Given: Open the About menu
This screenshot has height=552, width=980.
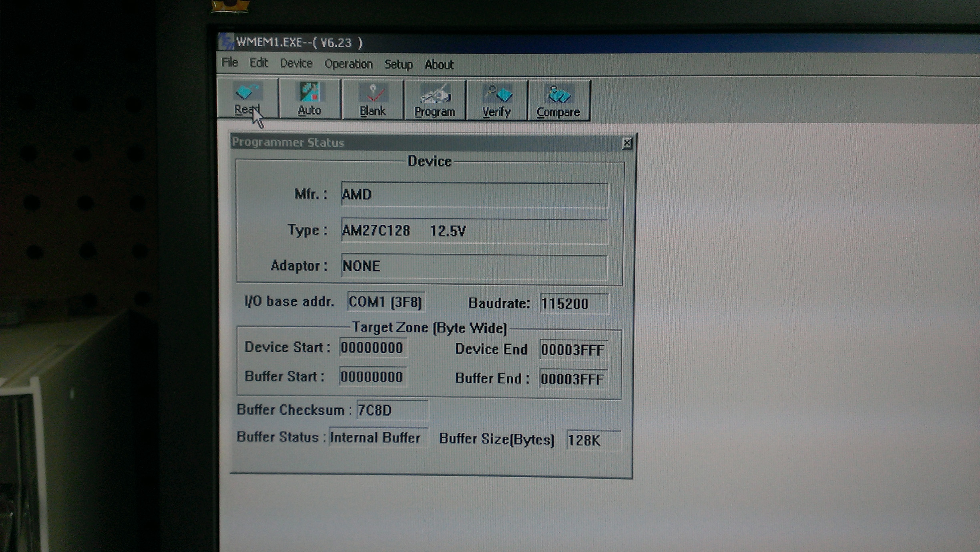Looking at the screenshot, I should click(x=439, y=65).
